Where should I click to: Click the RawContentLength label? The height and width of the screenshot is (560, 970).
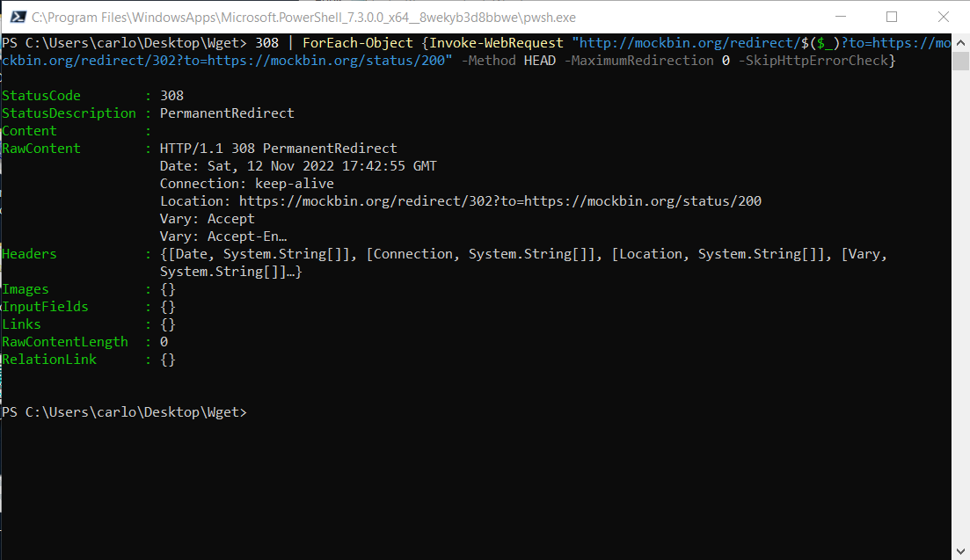[65, 342]
